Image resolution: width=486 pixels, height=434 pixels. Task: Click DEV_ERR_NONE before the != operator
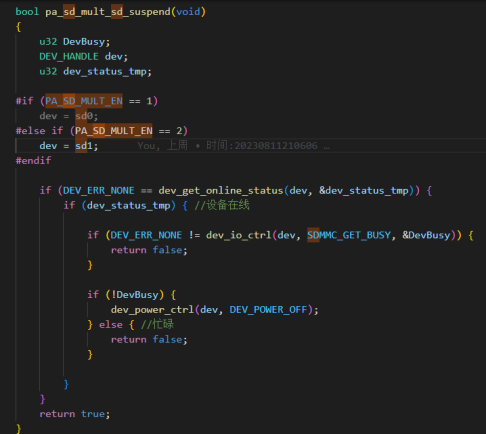146,235
